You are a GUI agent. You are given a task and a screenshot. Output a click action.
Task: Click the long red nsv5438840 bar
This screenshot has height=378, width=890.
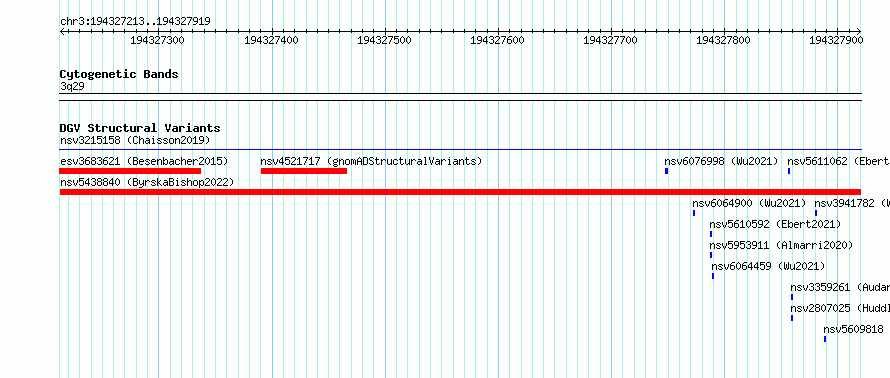pos(460,192)
